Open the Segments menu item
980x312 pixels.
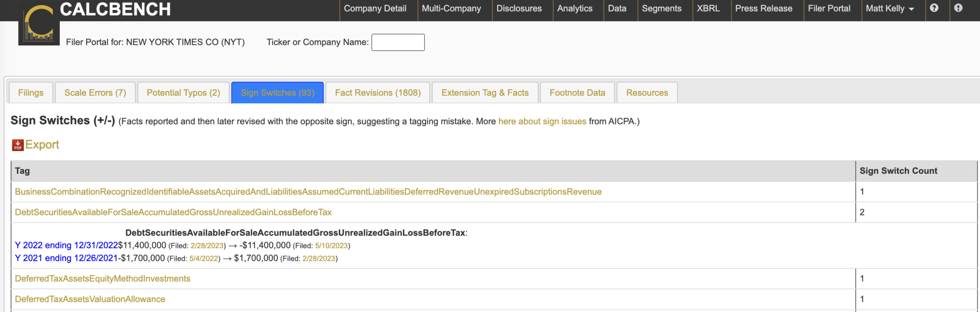[x=661, y=9]
